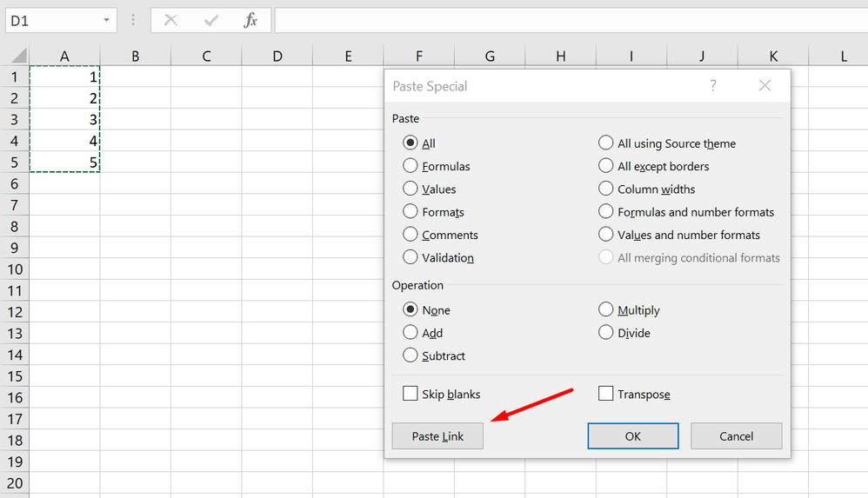Click the formula bar Enter checkmark icon
The width and height of the screenshot is (868, 498).
[210, 21]
